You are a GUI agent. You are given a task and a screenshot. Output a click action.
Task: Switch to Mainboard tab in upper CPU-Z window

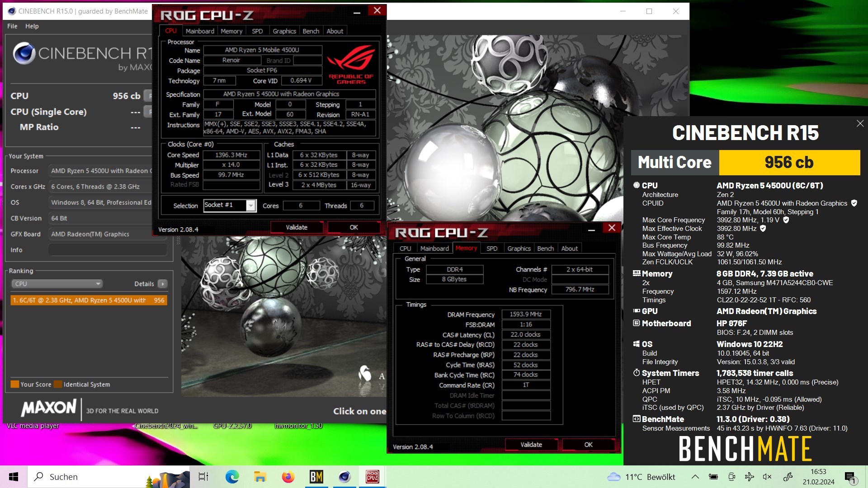pos(200,31)
